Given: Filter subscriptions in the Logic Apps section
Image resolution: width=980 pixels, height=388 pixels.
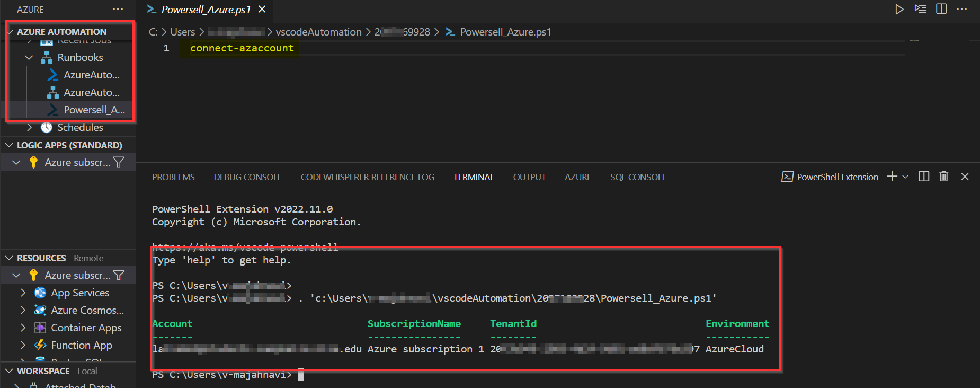Looking at the screenshot, I should click(119, 162).
